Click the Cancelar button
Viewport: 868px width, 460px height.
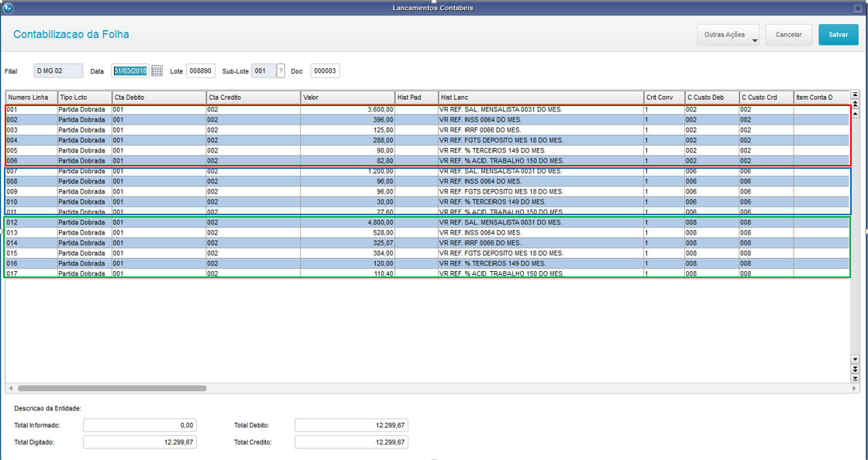pyautogui.click(x=788, y=34)
